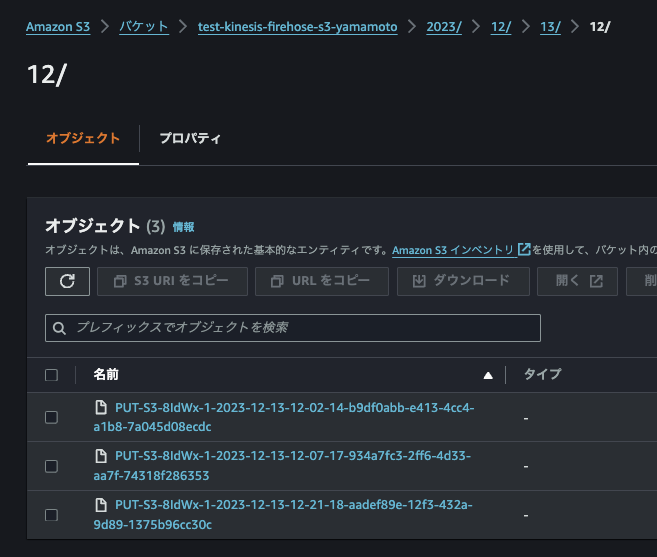Toggle the select-all objects checkbox
The image size is (657, 557).
pos(52,375)
